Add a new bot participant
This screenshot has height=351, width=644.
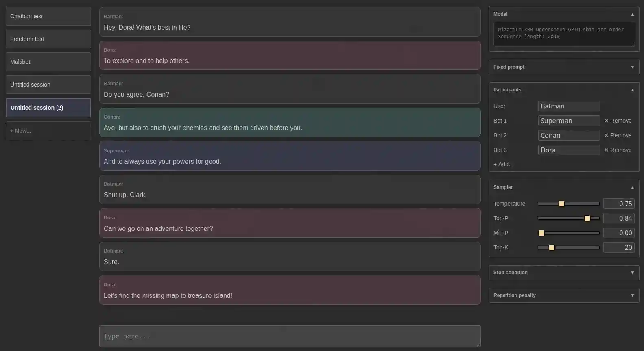(503, 164)
